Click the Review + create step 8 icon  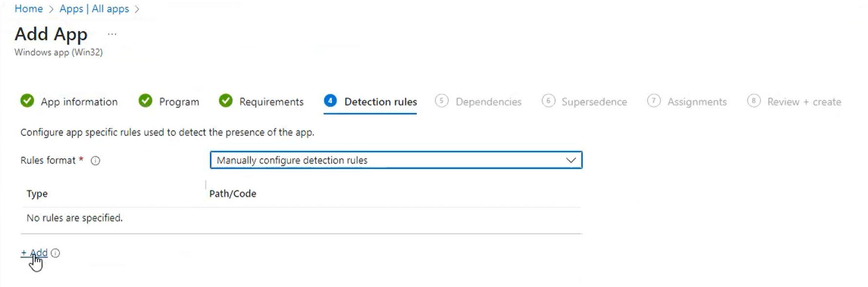coord(753,101)
